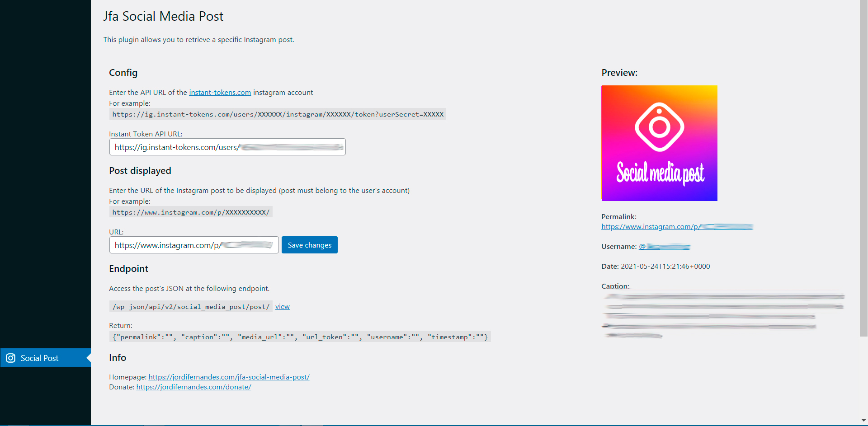
Task: Click the vertical page scrollbar
Action: pos(863,168)
